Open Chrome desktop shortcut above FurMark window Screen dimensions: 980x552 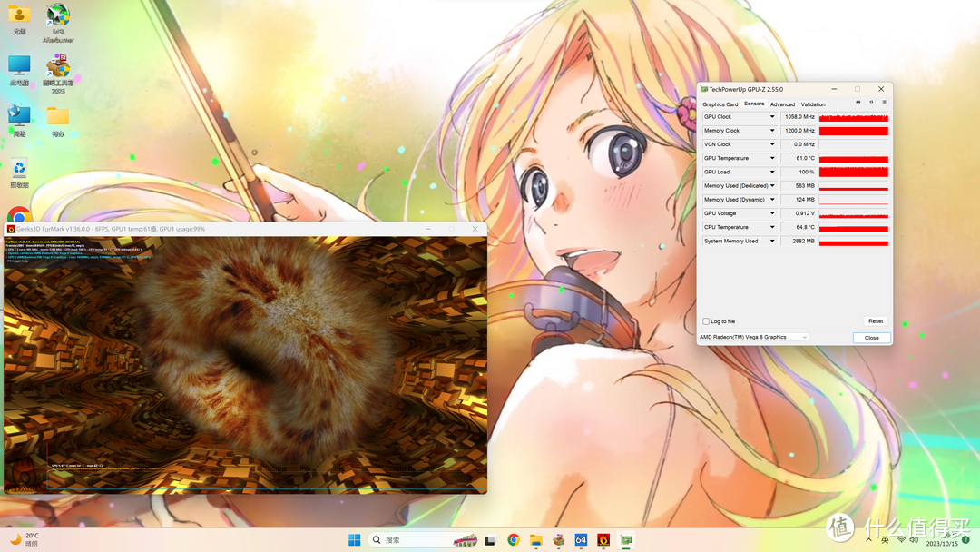(19, 214)
